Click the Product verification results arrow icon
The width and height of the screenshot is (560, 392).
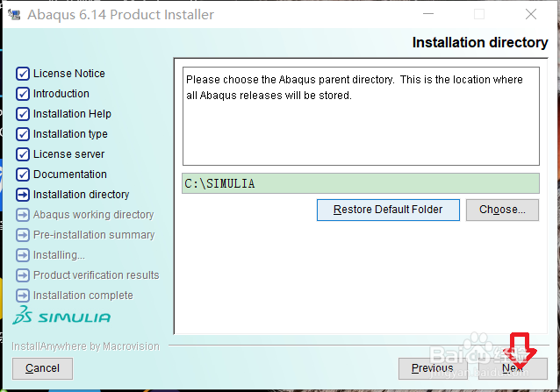(x=23, y=275)
